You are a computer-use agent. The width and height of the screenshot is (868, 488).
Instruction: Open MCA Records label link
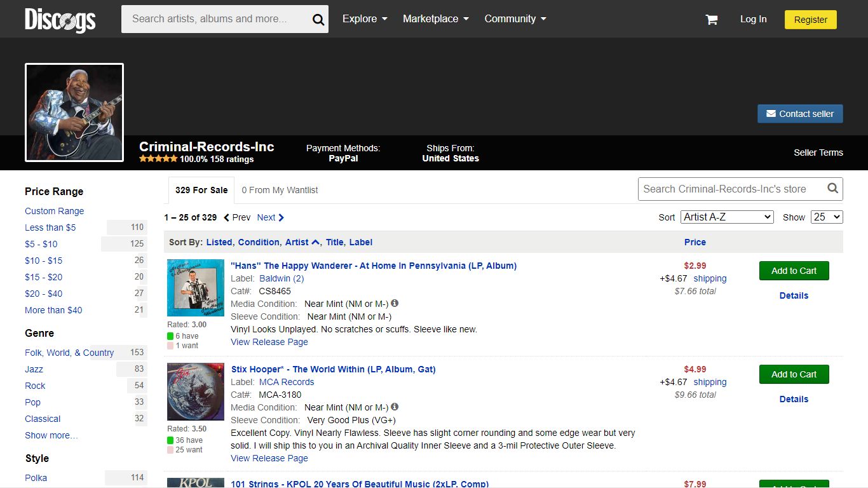pos(287,382)
